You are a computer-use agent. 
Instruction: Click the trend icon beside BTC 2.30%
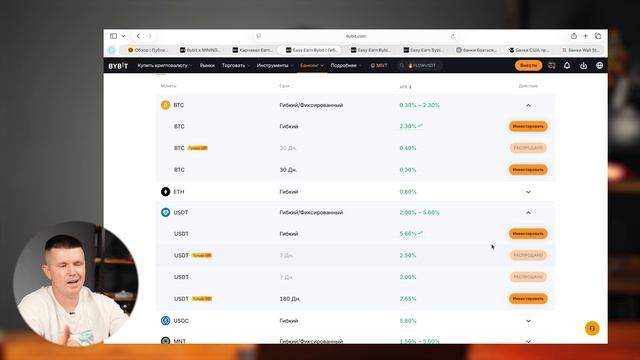click(x=420, y=126)
